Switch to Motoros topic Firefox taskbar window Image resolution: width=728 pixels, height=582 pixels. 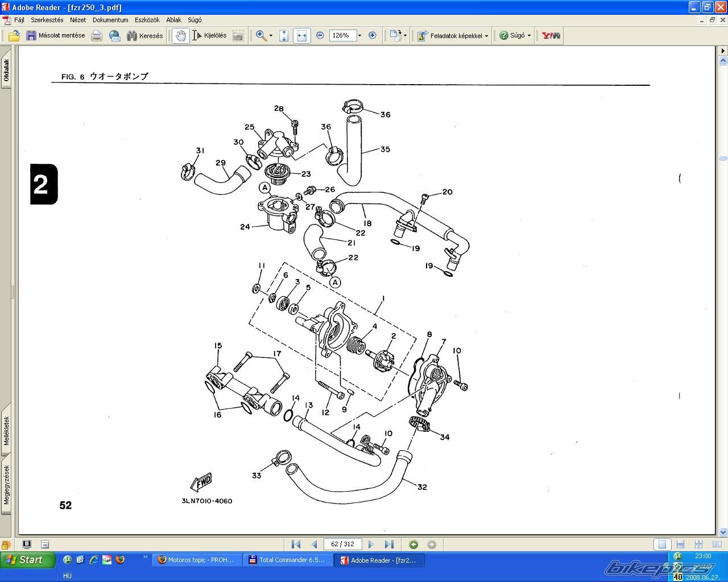pos(198,560)
